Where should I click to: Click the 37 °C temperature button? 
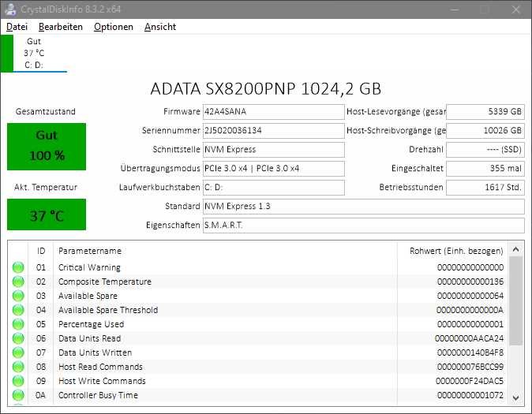click(47, 214)
